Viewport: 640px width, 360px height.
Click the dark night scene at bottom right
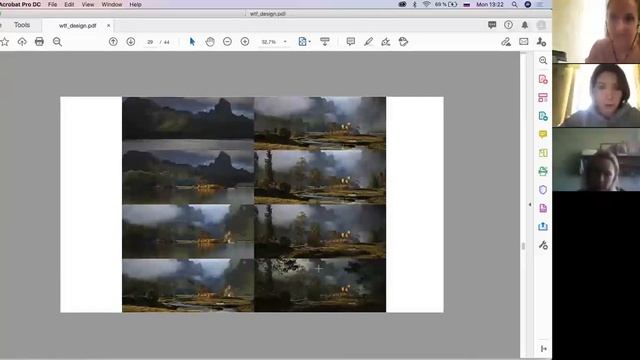[x=320, y=285]
